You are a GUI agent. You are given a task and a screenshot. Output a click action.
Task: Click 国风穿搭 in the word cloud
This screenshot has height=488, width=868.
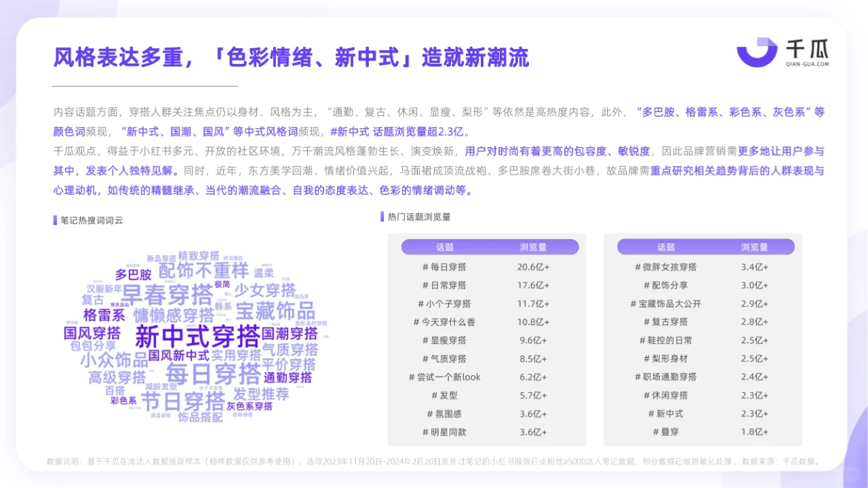tap(92, 333)
